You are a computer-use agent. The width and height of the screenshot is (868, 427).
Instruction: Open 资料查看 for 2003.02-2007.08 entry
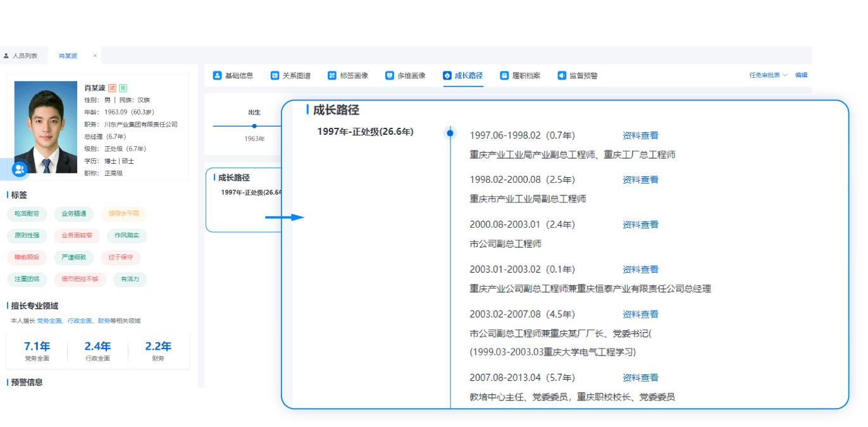[x=640, y=314]
